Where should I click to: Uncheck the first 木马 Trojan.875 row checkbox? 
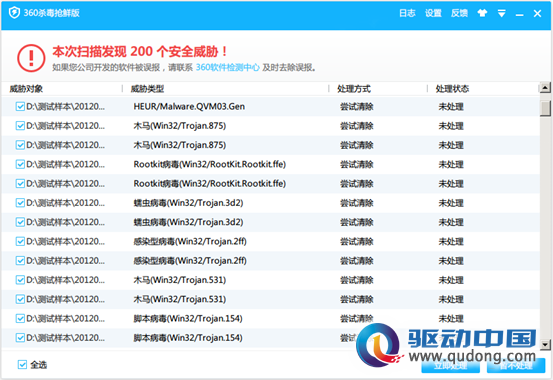coord(20,126)
